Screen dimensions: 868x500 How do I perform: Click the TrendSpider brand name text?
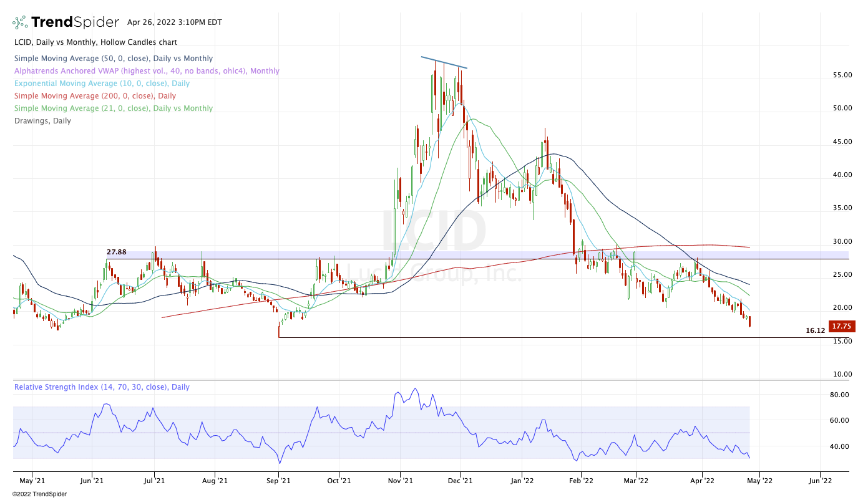[75, 22]
